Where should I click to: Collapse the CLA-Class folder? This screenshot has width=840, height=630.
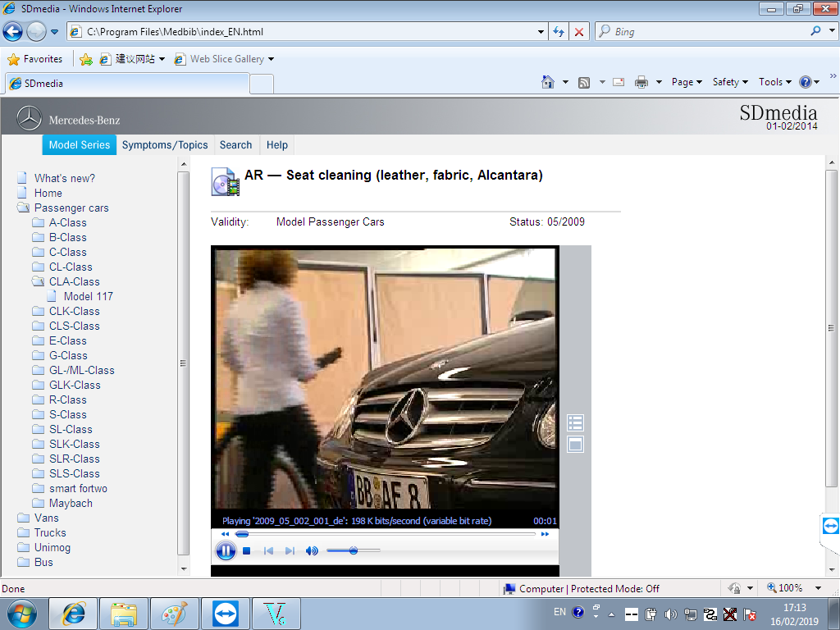(x=39, y=281)
